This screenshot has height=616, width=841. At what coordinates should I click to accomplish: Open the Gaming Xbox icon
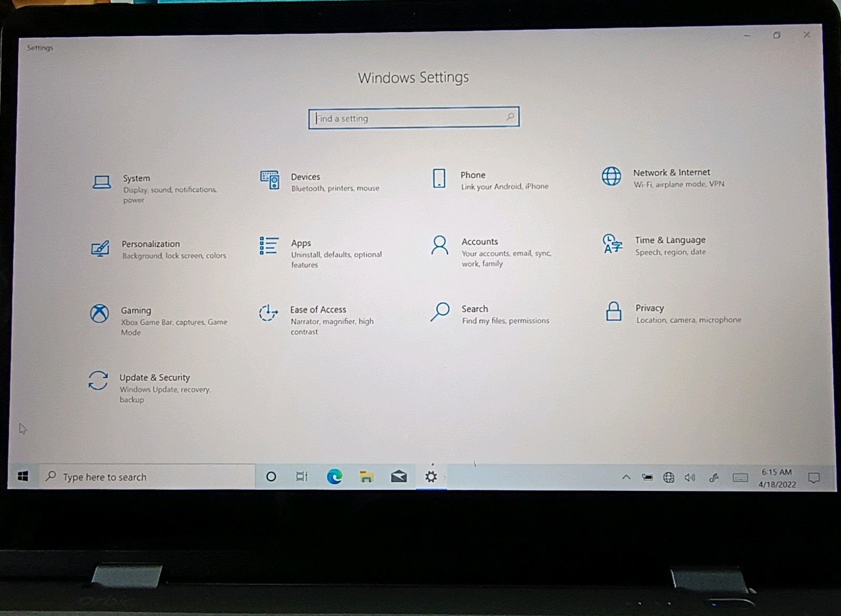99,314
